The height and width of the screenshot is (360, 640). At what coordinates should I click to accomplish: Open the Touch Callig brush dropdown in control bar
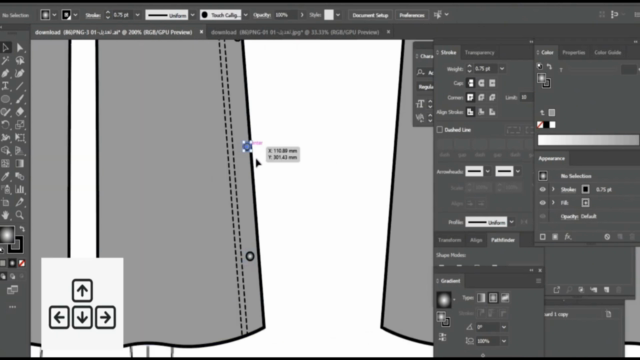(x=245, y=15)
